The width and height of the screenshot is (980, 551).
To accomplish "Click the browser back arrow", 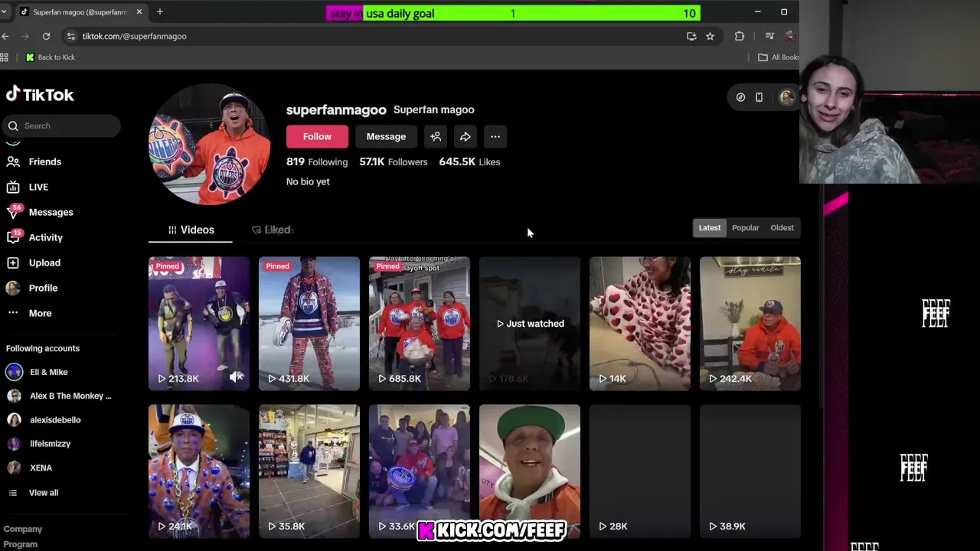I will (5, 36).
